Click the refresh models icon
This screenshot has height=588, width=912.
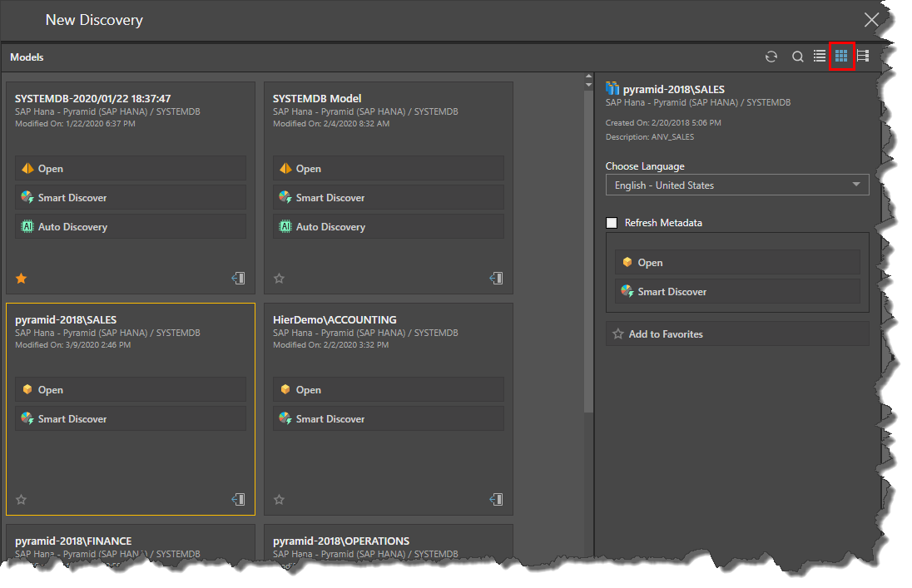pyautogui.click(x=771, y=57)
